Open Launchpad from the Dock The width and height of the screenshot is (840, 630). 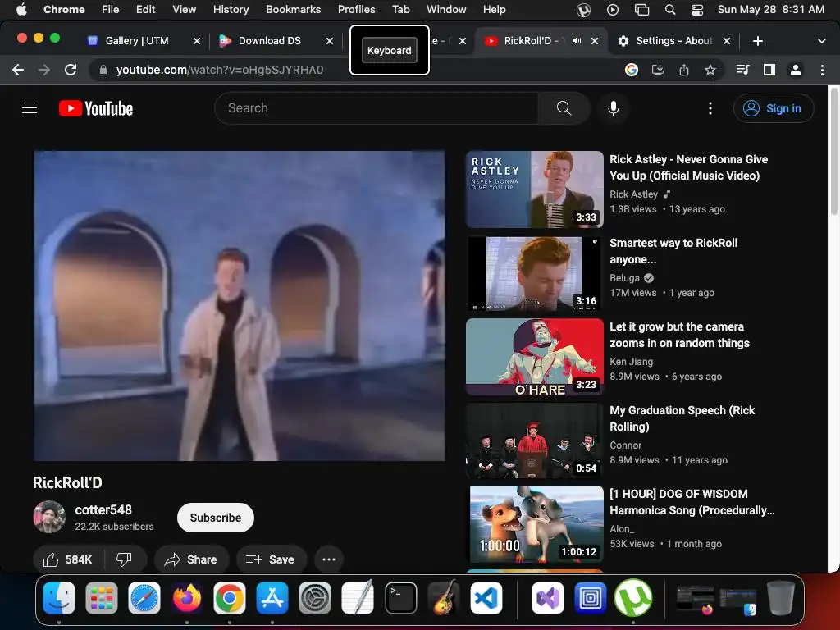pyautogui.click(x=101, y=598)
